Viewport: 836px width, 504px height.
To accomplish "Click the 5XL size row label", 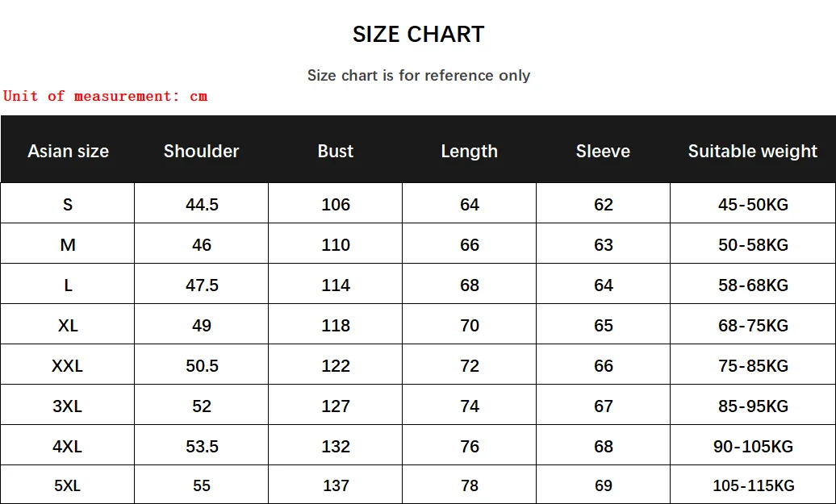I will tap(68, 486).
